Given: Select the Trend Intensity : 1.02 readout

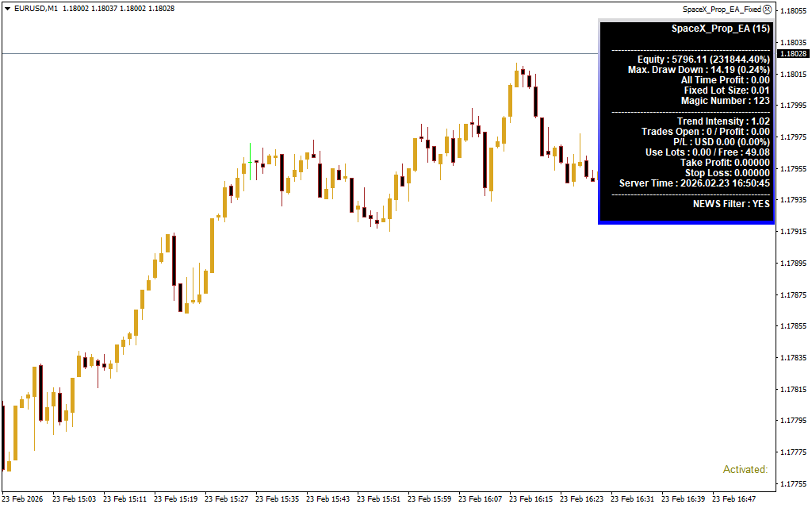Looking at the screenshot, I should pos(723,121).
